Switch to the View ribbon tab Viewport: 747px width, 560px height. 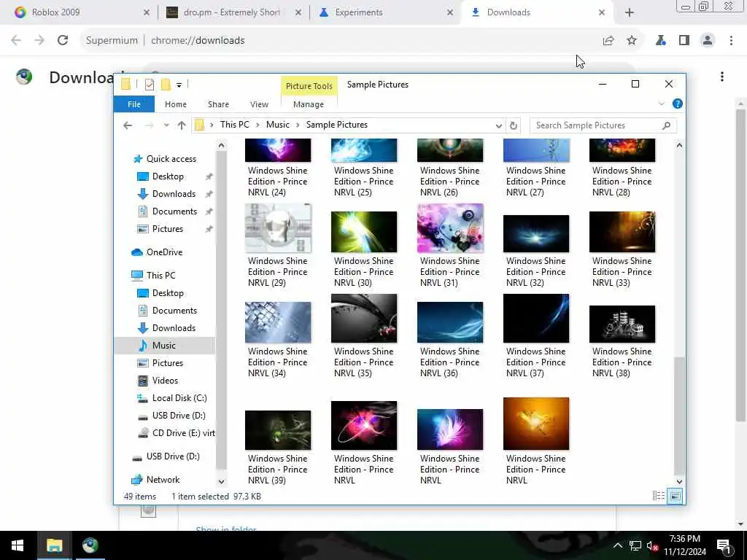[259, 104]
